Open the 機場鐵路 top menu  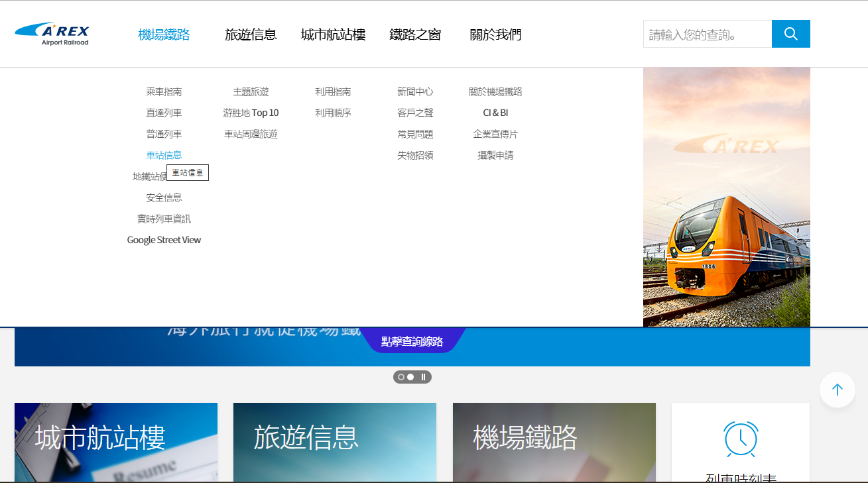click(164, 34)
